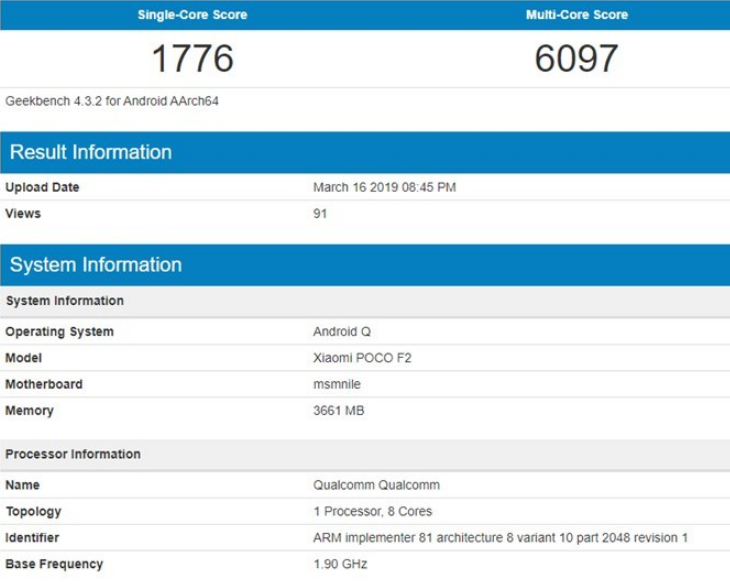Select the views count 91
This screenshot has width=730, height=587.
point(320,214)
